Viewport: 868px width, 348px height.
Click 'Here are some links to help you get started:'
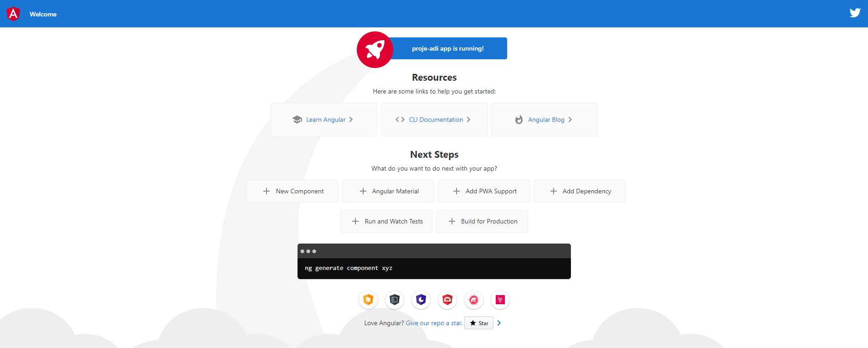[434, 91]
